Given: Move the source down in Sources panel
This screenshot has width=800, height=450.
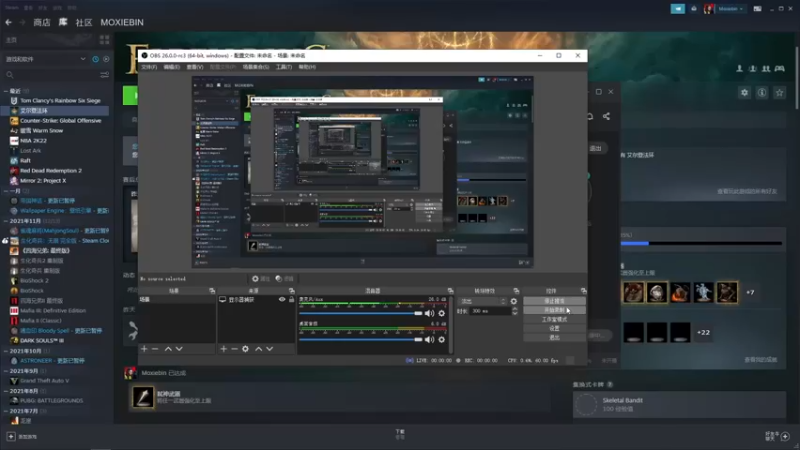Looking at the screenshot, I should tap(269, 349).
